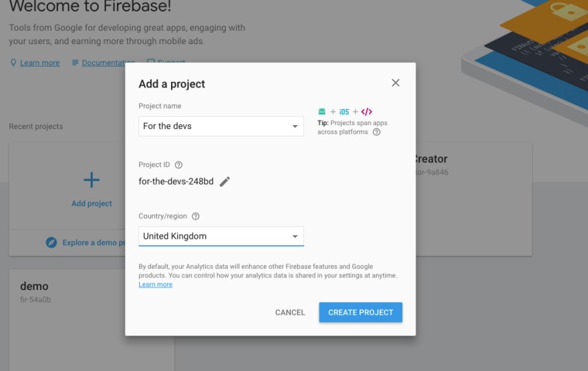Image resolution: width=588 pixels, height=371 pixels.
Task: Close the Add a project dialog
Action: pyautogui.click(x=396, y=83)
